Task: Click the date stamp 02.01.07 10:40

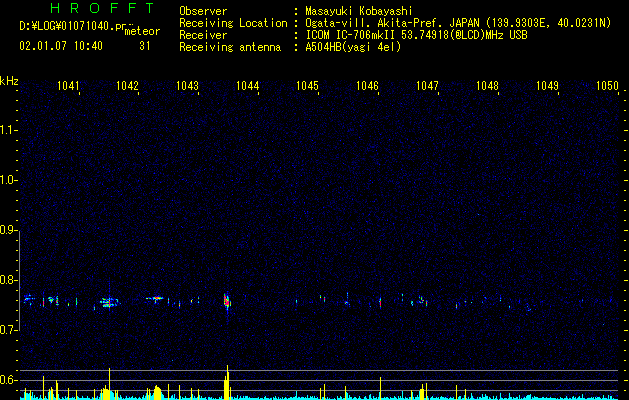Action: pyautogui.click(x=61, y=46)
